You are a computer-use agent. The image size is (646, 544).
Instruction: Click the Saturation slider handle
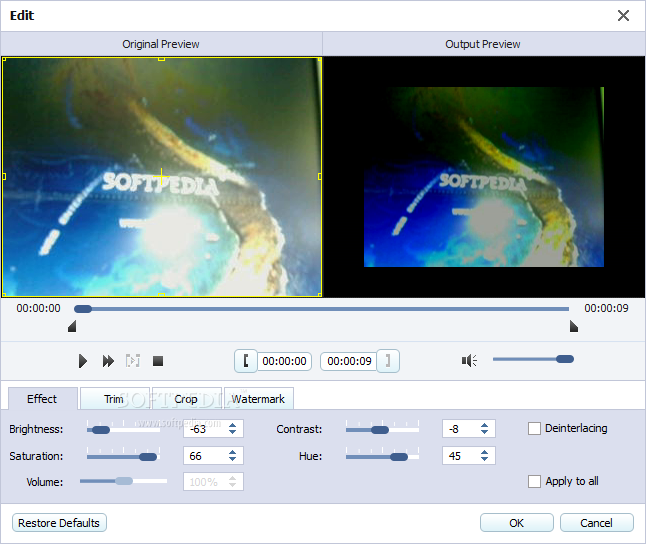point(148,457)
